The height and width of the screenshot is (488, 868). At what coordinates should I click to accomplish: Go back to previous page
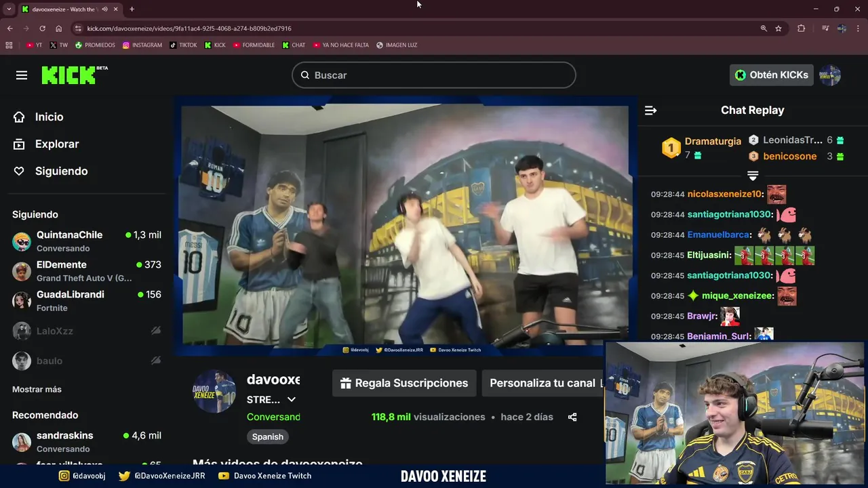[9, 28]
